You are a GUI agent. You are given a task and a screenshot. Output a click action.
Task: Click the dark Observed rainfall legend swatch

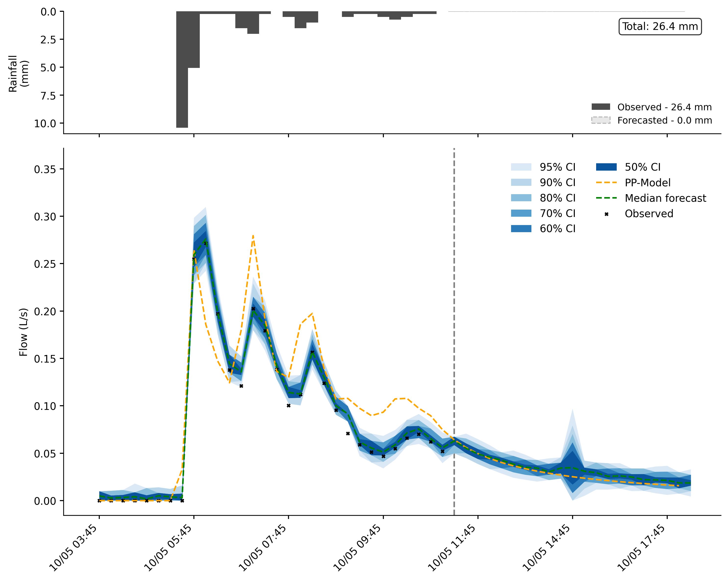pyautogui.click(x=601, y=107)
